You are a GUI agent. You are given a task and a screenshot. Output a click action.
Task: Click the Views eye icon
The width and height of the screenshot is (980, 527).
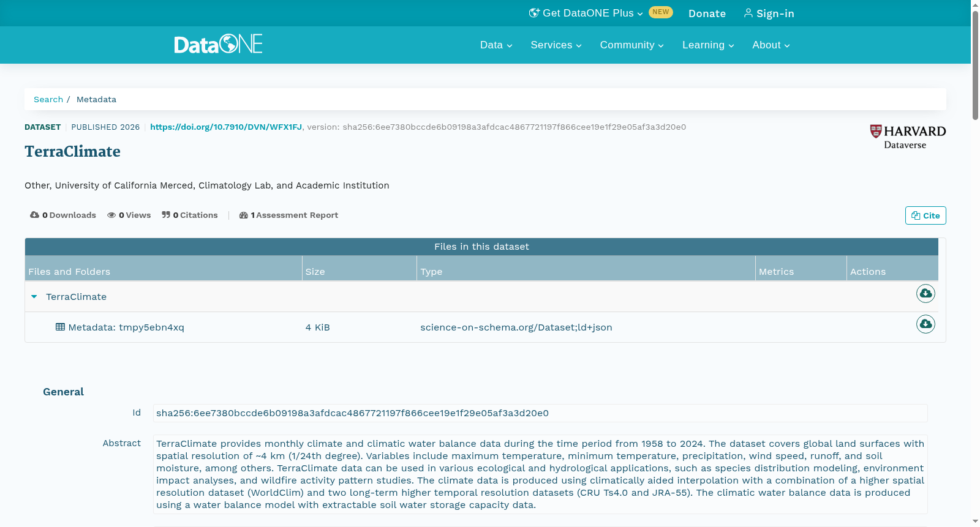click(111, 215)
